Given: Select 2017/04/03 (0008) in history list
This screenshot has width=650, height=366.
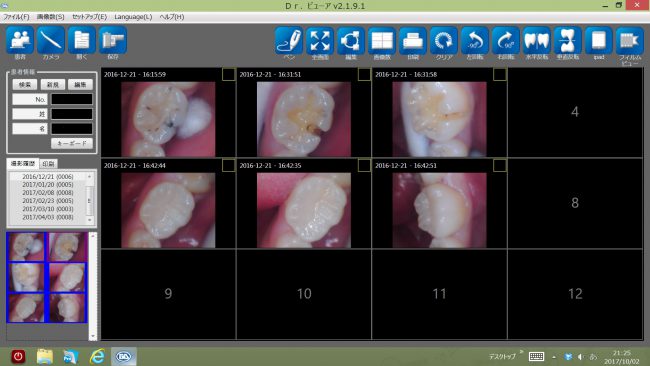Looking at the screenshot, I should [48, 217].
